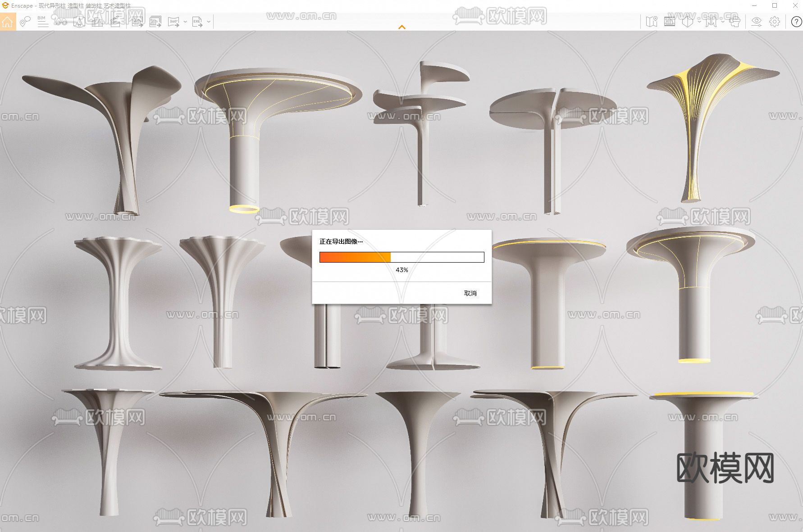This screenshot has width=803, height=532.
Task: Minimize the Enscape window
Action: point(755,5)
